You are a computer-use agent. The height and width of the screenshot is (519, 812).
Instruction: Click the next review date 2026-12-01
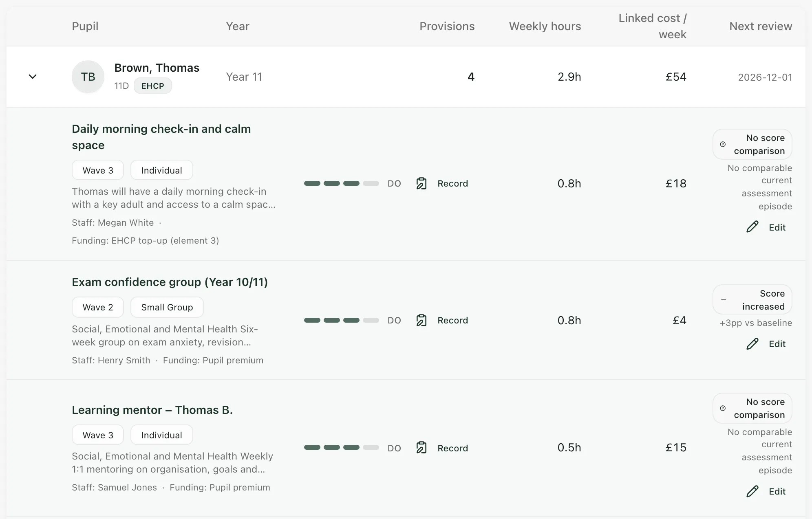[765, 77]
